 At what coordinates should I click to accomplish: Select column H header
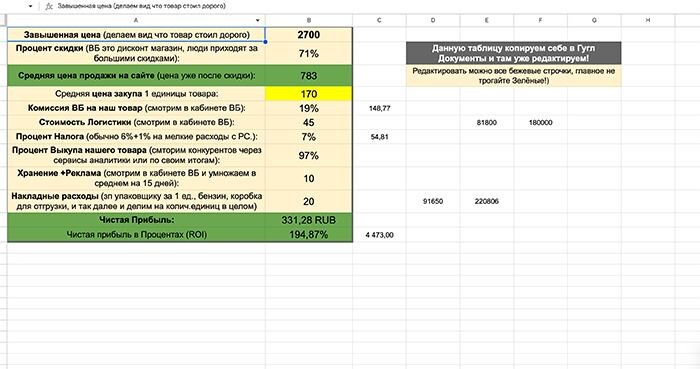coord(647,21)
